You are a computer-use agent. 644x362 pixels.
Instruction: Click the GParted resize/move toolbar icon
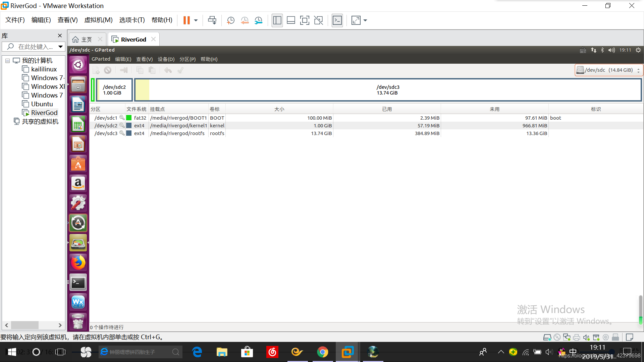click(124, 70)
